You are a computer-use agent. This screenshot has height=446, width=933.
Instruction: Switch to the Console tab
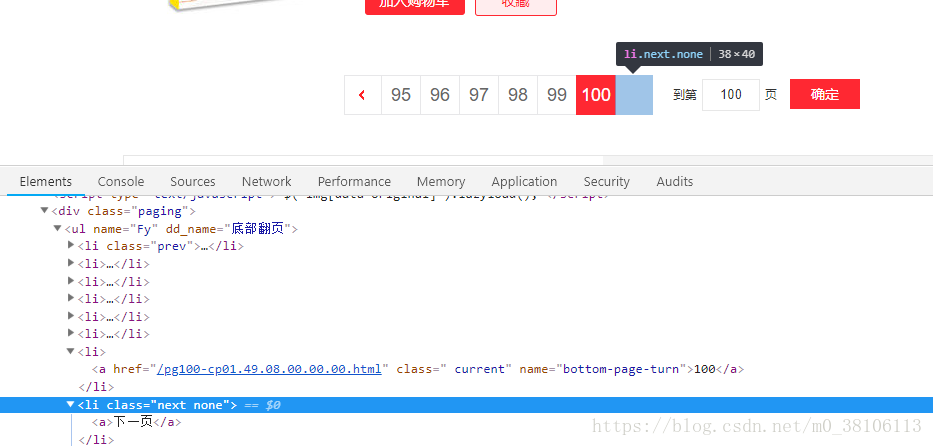pyautogui.click(x=121, y=181)
